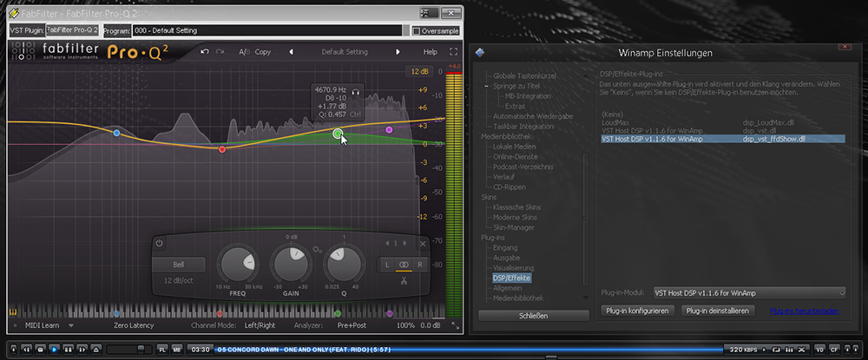
Task: Click the 100% output scale value
Action: pyautogui.click(x=405, y=325)
